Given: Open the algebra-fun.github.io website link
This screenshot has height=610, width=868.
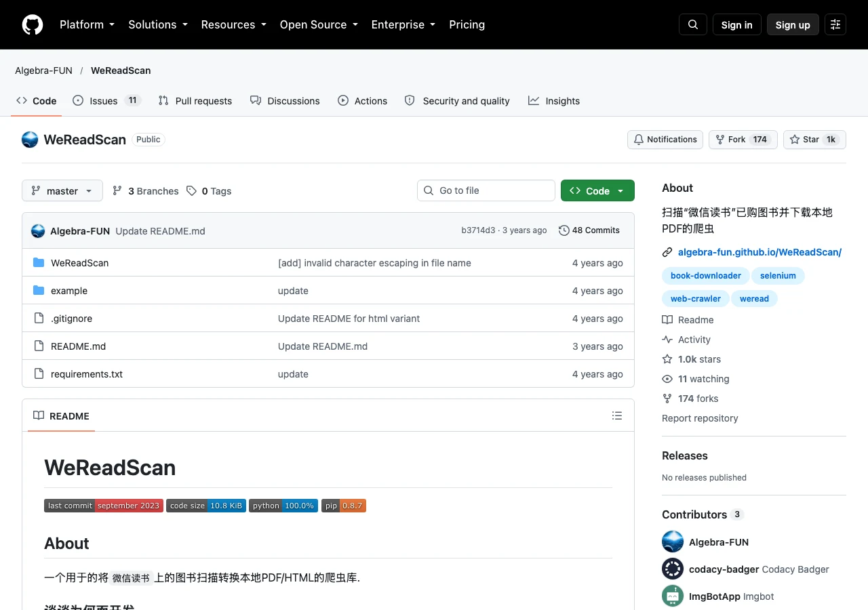Looking at the screenshot, I should (x=759, y=252).
